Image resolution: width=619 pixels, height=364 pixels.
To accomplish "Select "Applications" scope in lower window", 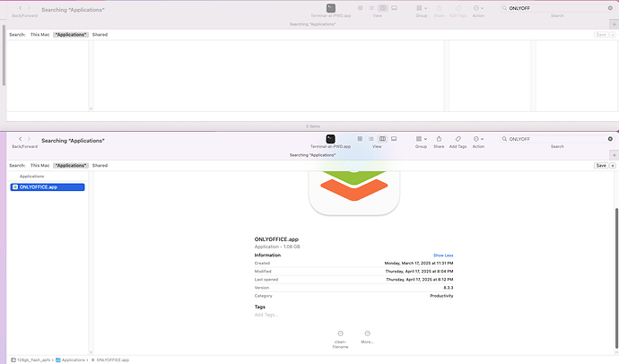I will pyautogui.click(x=71, y=166).
